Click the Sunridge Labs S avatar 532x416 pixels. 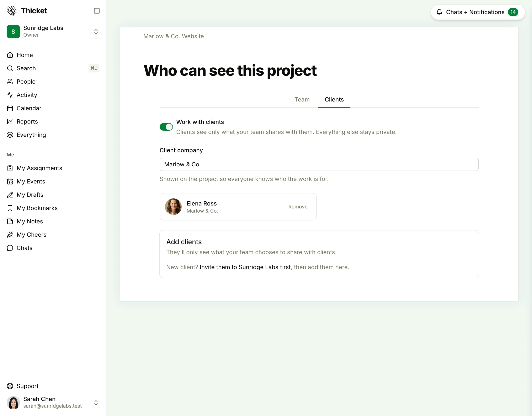[x=13, y=31]
